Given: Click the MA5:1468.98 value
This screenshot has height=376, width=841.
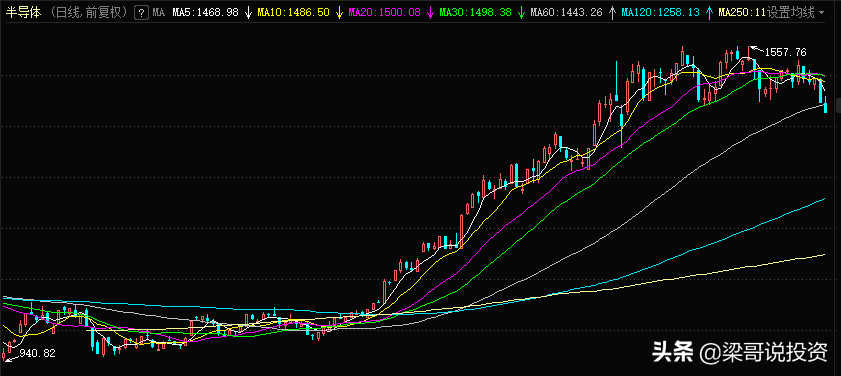Looking at the screenshot, I should [x=205, y=12].
